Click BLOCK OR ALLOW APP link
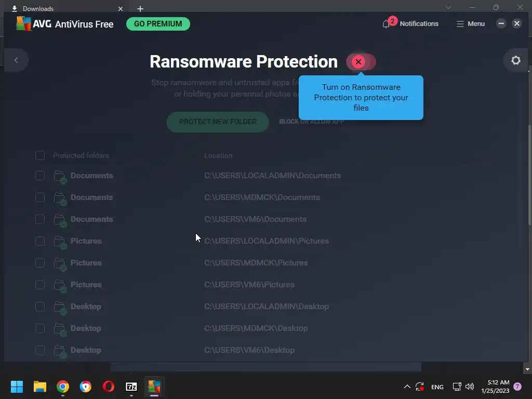This screenshot has height=399, width=532. [312, 122]
